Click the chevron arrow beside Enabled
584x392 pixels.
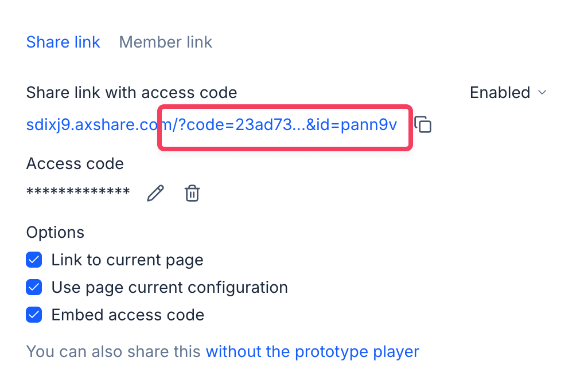(542, 93)
